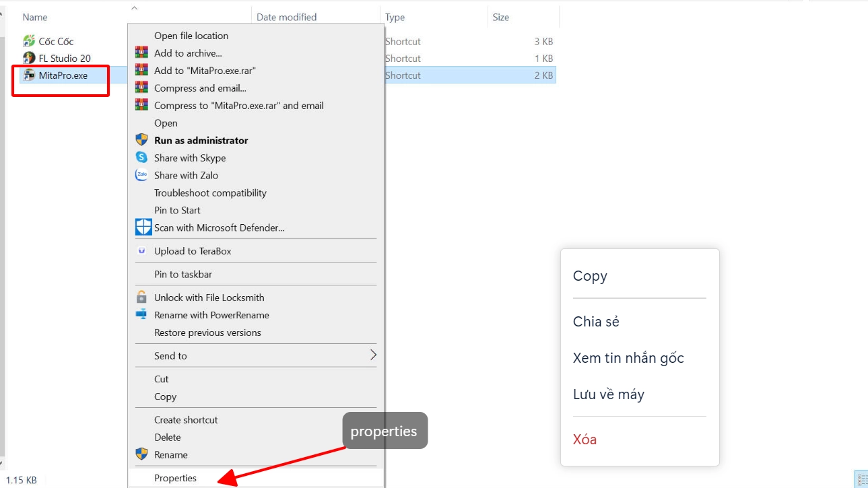The image size is (868, 488).
Task: Click the Microsoft Defender shield icon
Action: (143, 227)
